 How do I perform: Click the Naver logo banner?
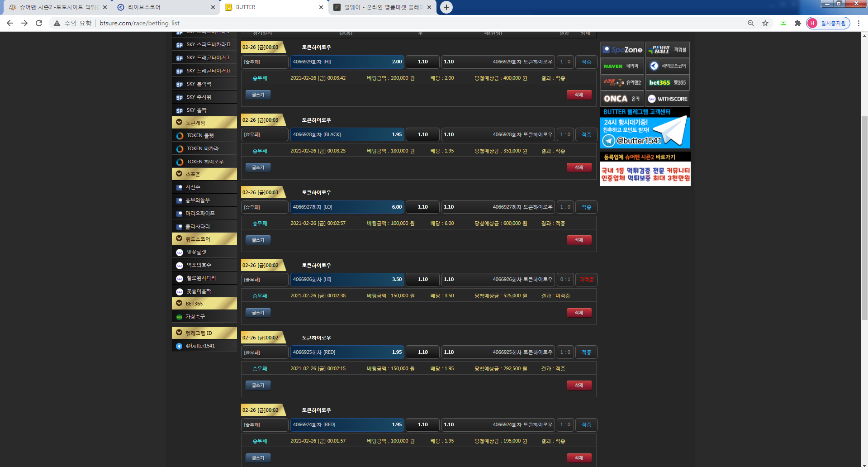622,66
